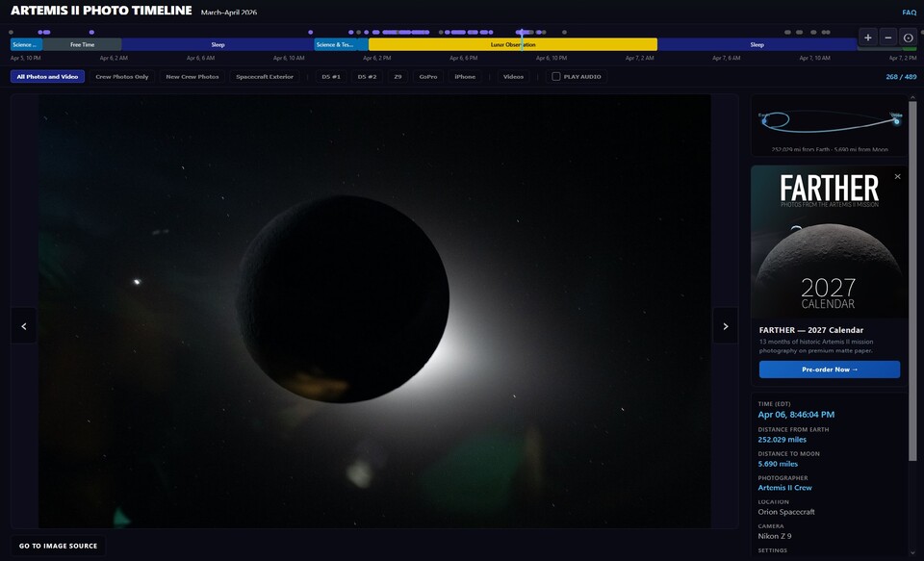Click the Nikon Z 9 camera text
924x561 pixels.
(x=774, y=536)
